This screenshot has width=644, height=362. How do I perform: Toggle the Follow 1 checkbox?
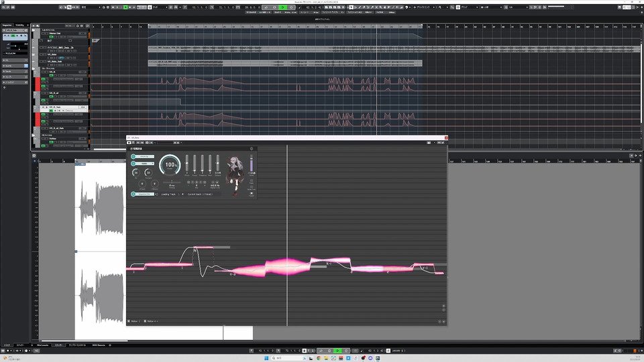point(129,321)
